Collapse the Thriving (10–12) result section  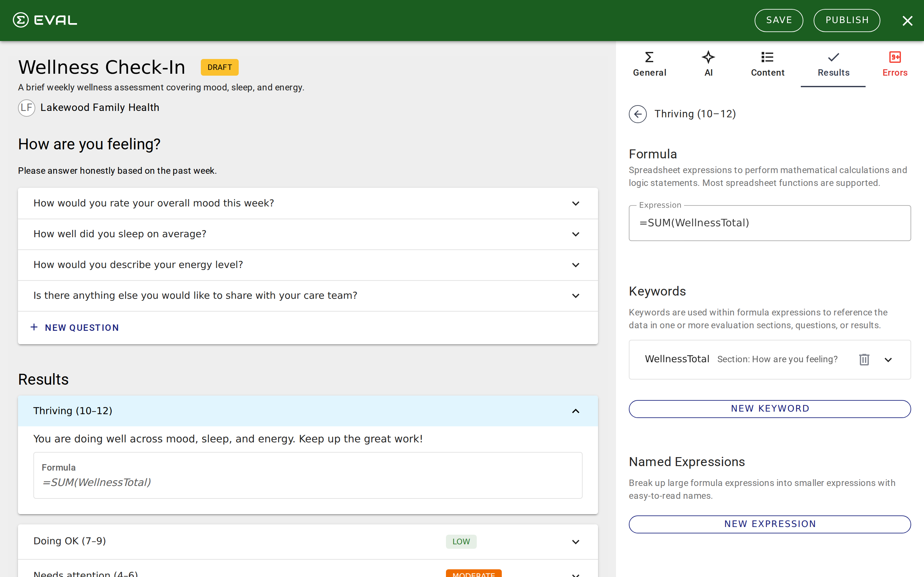coord(575,411)
